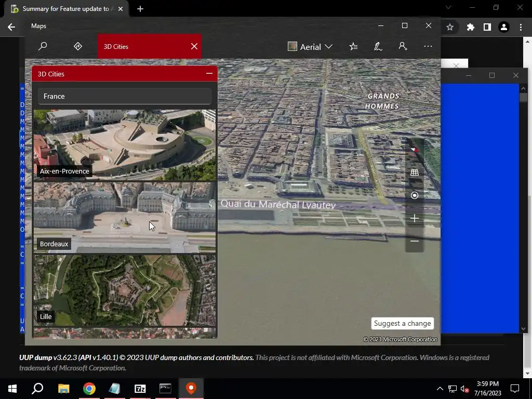Image resolution: width=532 pixels, height=399 pixels.
Task: Open Chrome extensions puzzle icon
Action: (470, 27)
